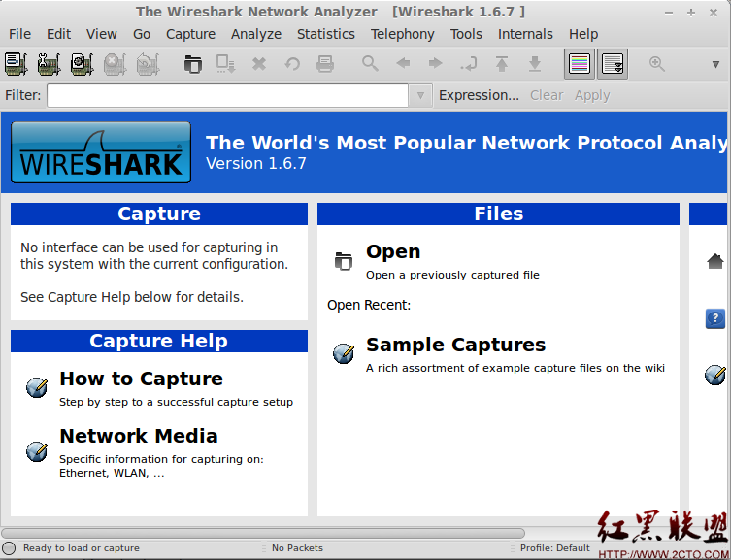Image resolution: width=731 pixels, height=560 pixels.
Task: Click the print packets toolbar icon
Action: pyautogui.click(x=325, y=64)
